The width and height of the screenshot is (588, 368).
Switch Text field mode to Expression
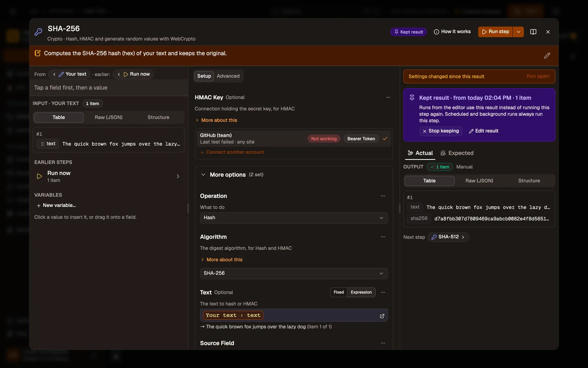[x=361, y=292]
